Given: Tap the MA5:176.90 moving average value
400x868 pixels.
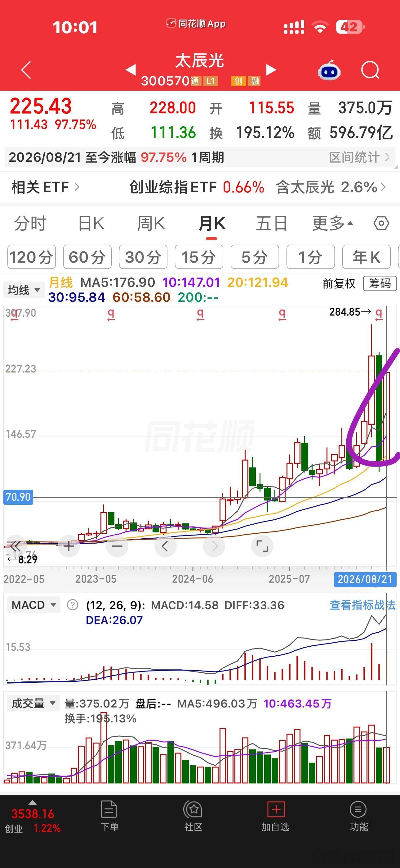Looking at the screenshot, I should (118, 283).
